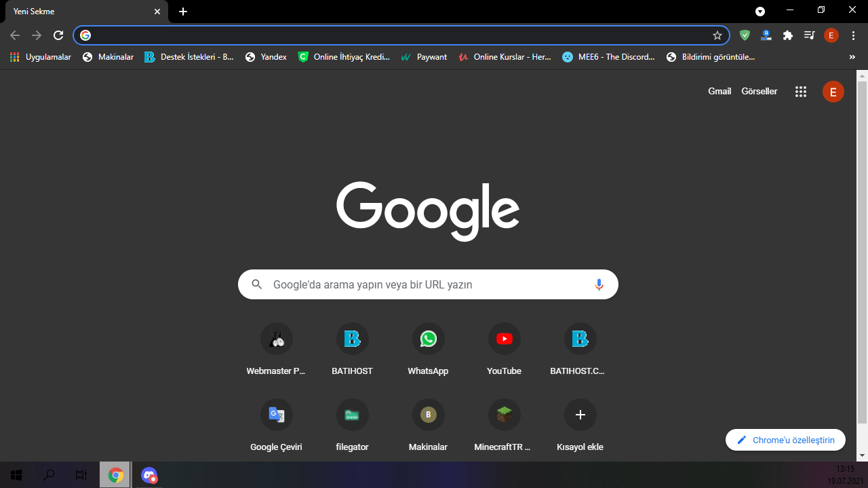
Task: Click the Chrome taskbar icon
Action: pyautogui.click(x=116, y=475)
